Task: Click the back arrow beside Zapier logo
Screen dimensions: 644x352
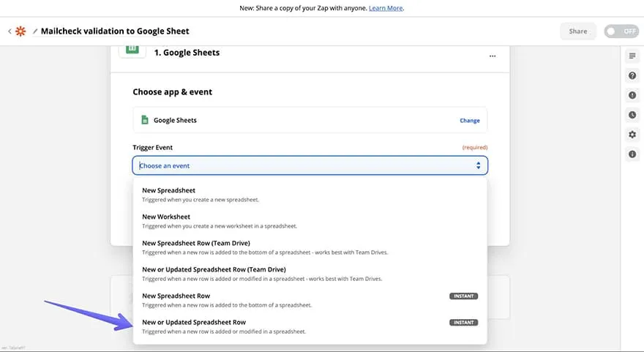Action: (x=10, y=31)
